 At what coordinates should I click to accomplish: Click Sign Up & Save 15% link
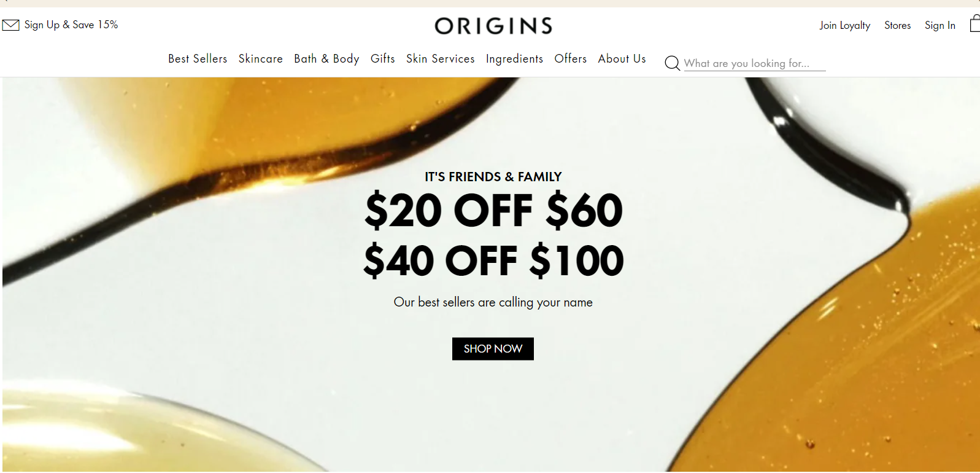point(71,25)
